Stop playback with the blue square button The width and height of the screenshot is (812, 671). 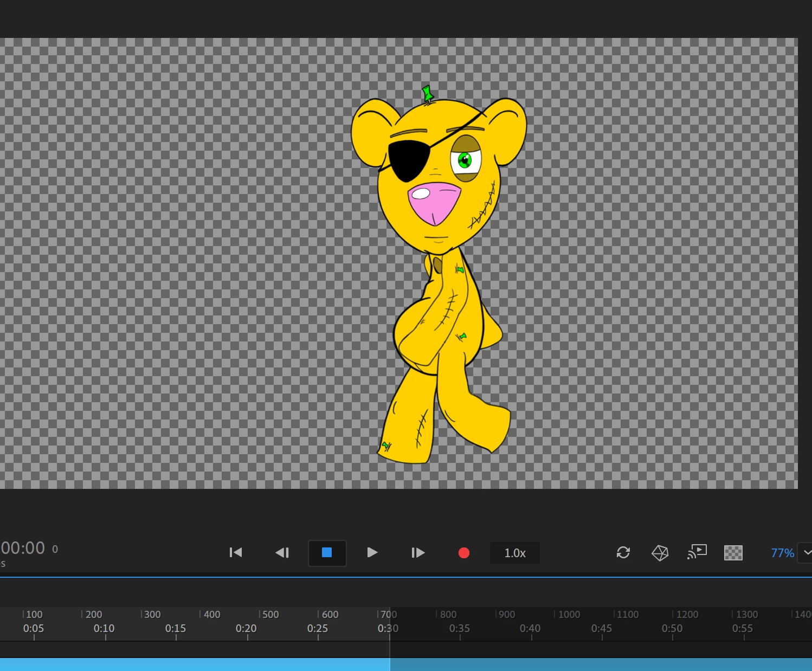tap(327, 553)
